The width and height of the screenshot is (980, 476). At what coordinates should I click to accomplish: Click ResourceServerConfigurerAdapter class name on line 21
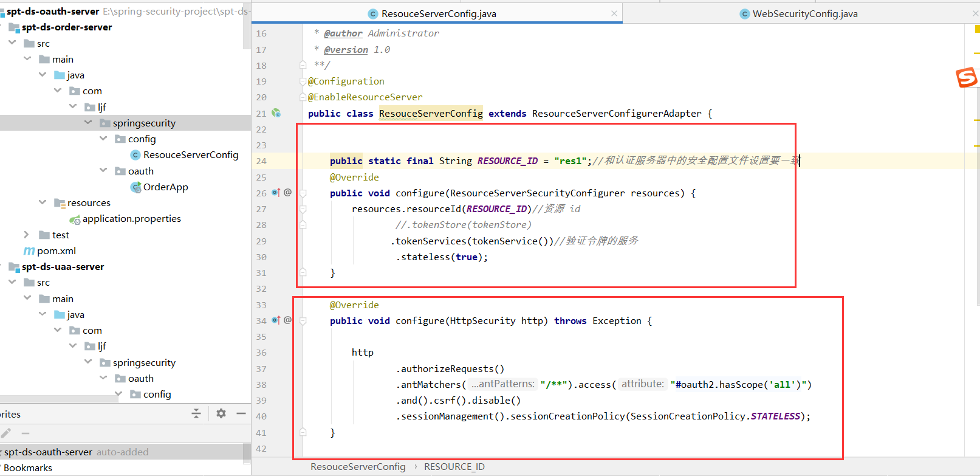tap(617, 113)
